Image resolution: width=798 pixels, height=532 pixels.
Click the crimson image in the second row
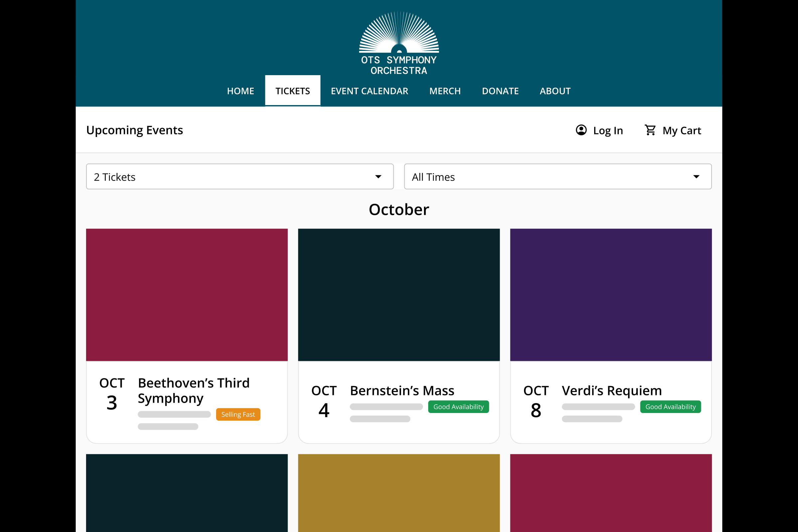(x=611, y=493)
